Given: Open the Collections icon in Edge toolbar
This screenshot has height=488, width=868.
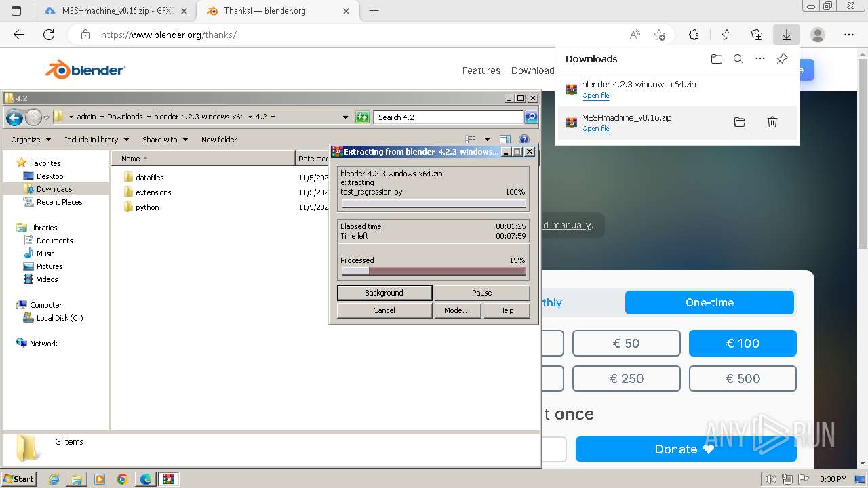Looking at the screenshot, I should point(757,35).
